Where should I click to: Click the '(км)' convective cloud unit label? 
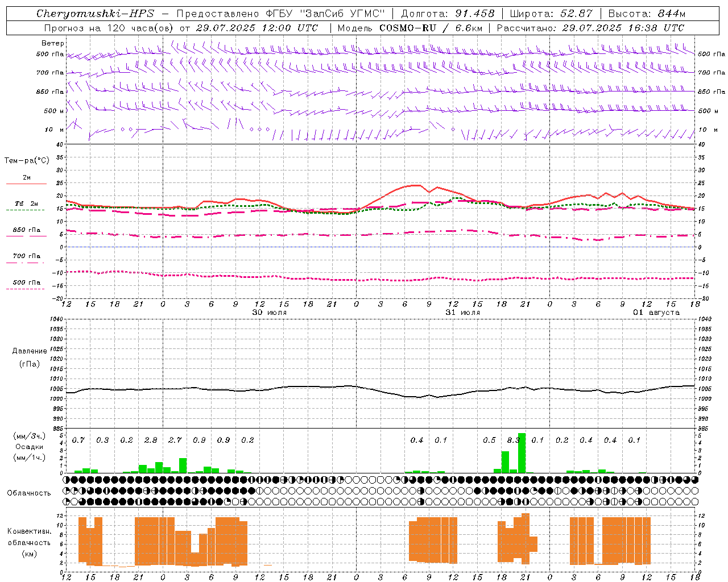pyautogui.click(x=30, y=554)
